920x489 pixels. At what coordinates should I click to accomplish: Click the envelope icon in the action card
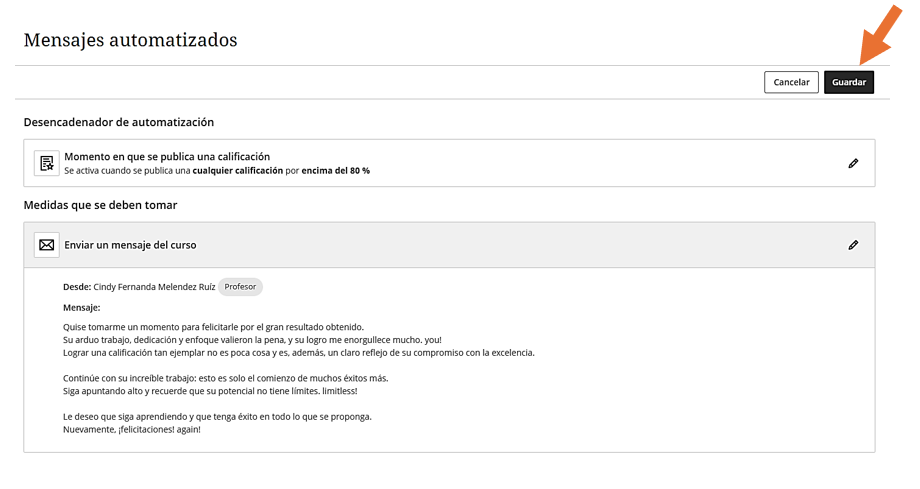point(47,245)
